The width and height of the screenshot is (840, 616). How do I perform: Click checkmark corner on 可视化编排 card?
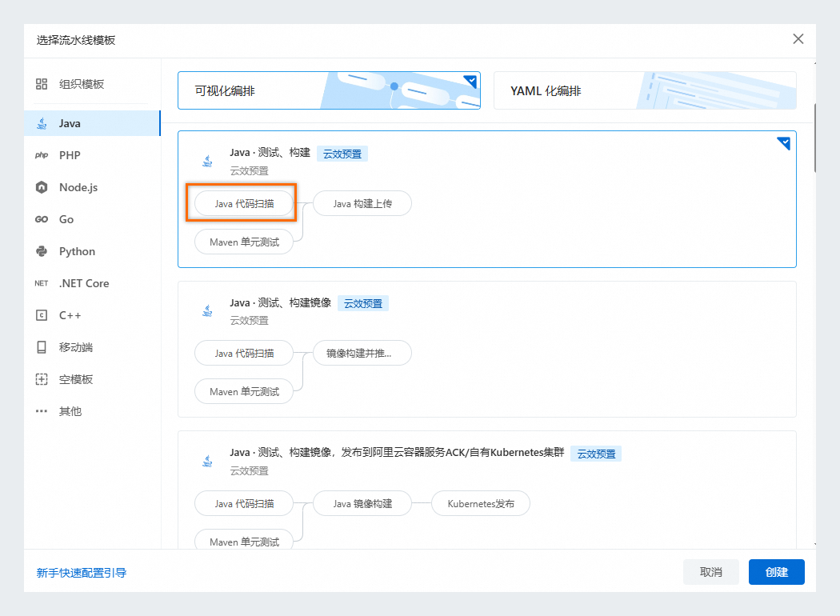[471, 81]
